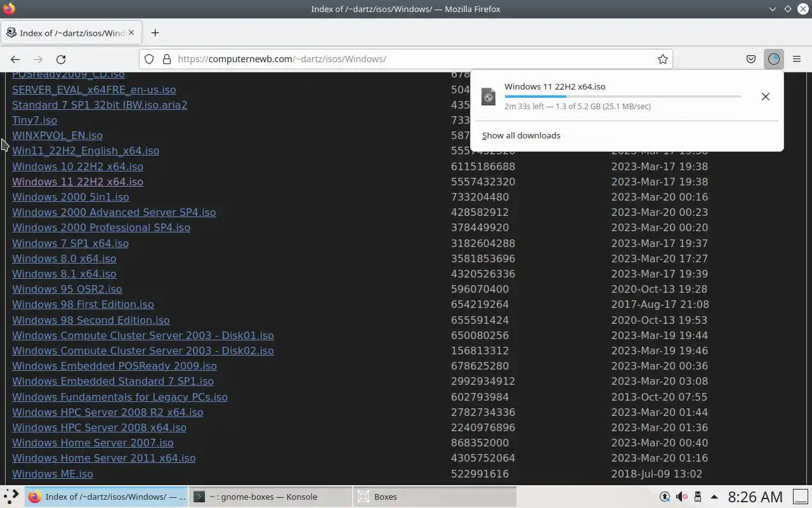Open Windows 98 First Edition.iso link
The width and height of the screenshot is (812, 508).
pyautogui.click(x=83, y=304)
